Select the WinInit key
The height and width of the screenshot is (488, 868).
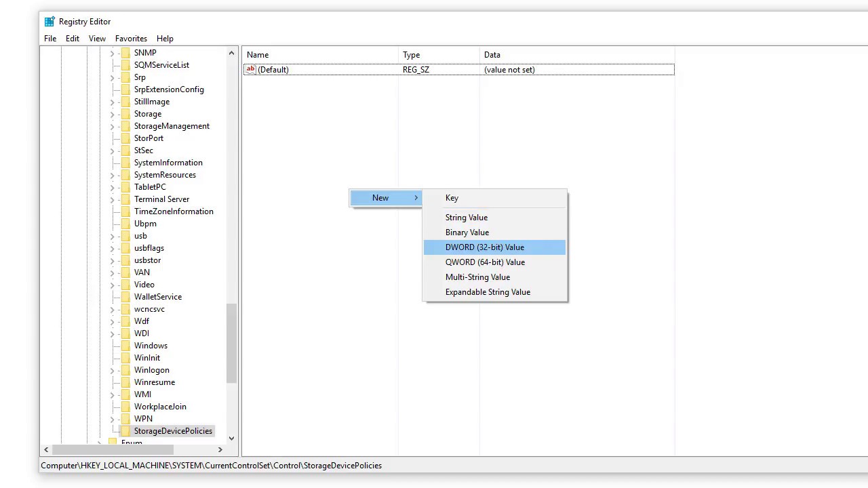[147, 358]
